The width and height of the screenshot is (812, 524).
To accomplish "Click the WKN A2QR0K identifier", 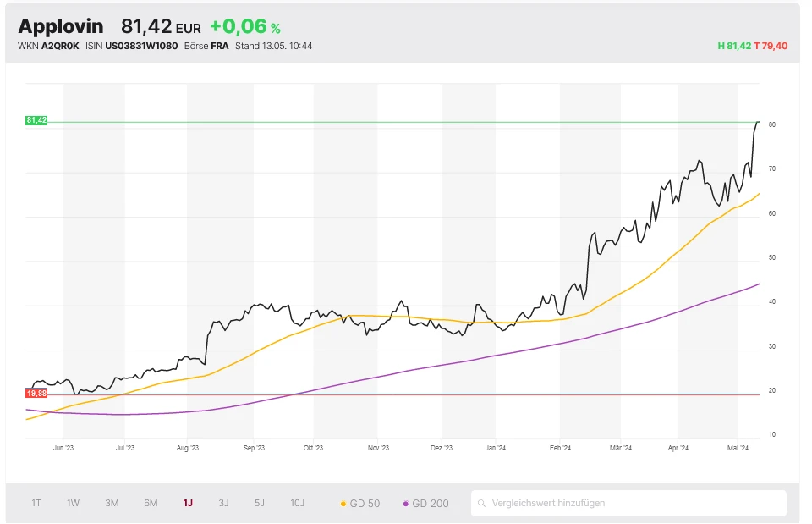I will coord(47,46).
